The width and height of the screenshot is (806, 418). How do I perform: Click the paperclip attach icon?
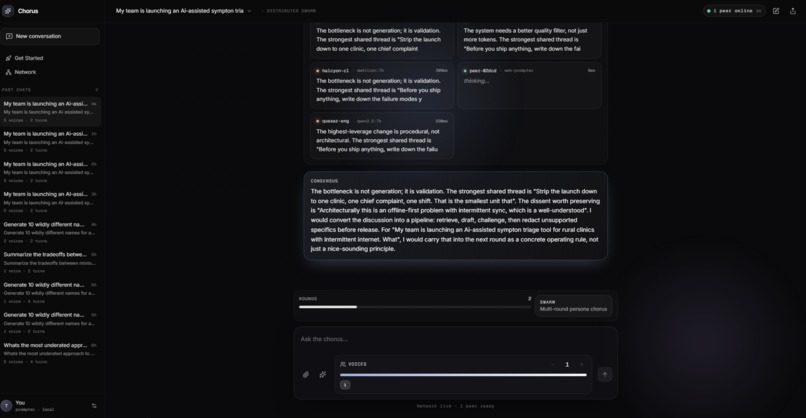point(306,374)
